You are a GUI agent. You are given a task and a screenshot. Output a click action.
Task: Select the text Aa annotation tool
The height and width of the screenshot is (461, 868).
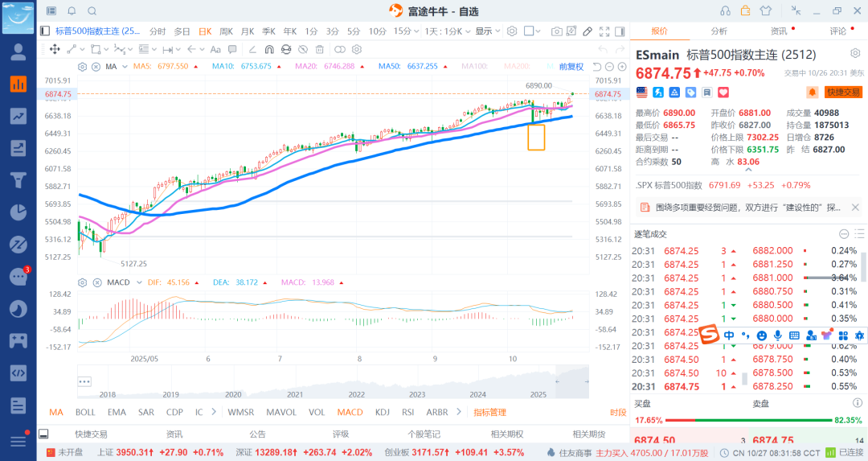tap(215, 49)
